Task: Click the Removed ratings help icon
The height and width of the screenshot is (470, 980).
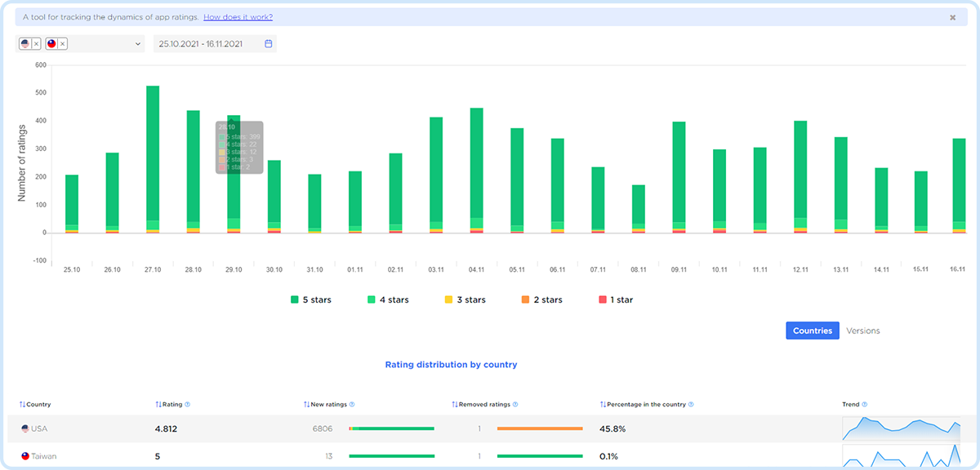Action: pos(514,404)
